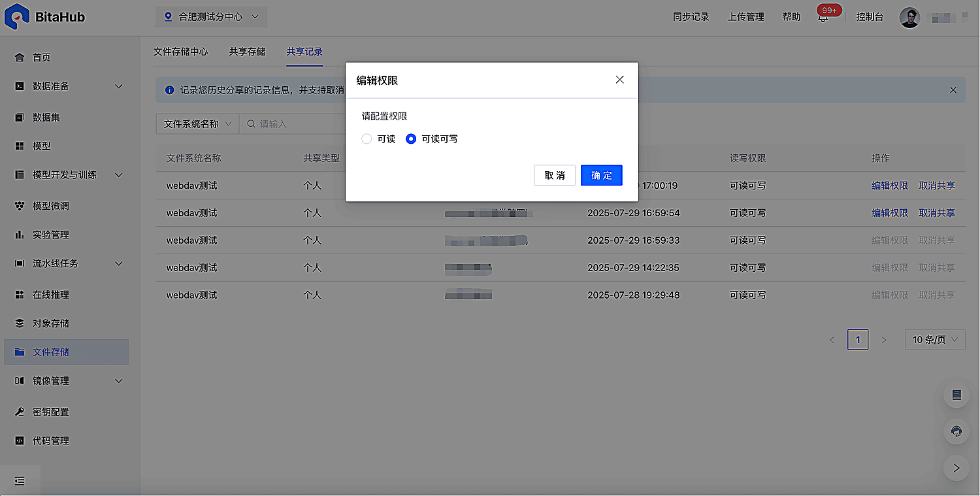This screenshot has height=496, width=980.
Task: Switch to the 文件存储中心 tab
Action: click(181, 52)
